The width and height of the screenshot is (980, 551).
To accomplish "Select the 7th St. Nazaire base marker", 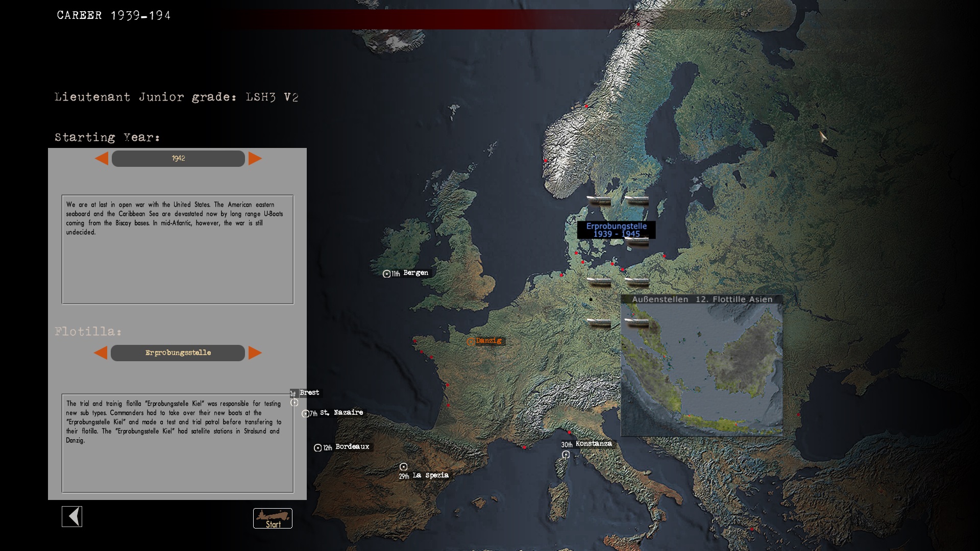I will coord(305,414).
